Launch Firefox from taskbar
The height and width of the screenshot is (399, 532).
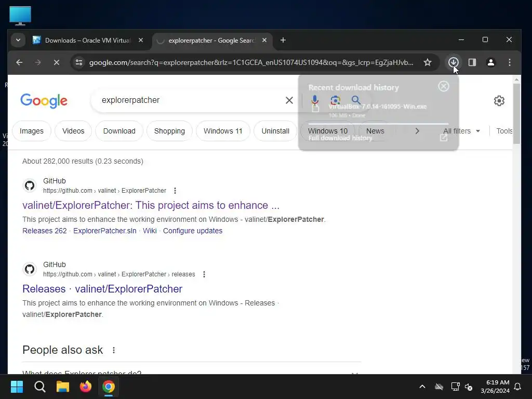click(x=86, y=387)
